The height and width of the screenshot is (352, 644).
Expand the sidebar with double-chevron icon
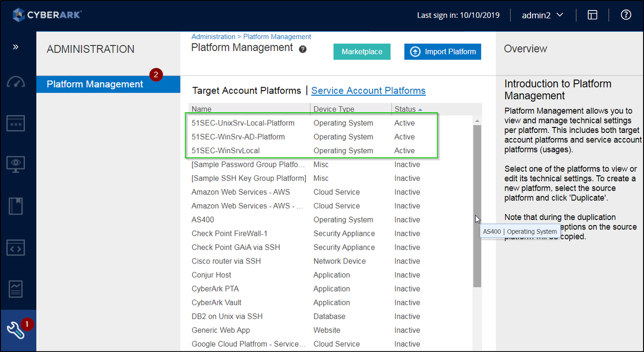tap(16, 47)
